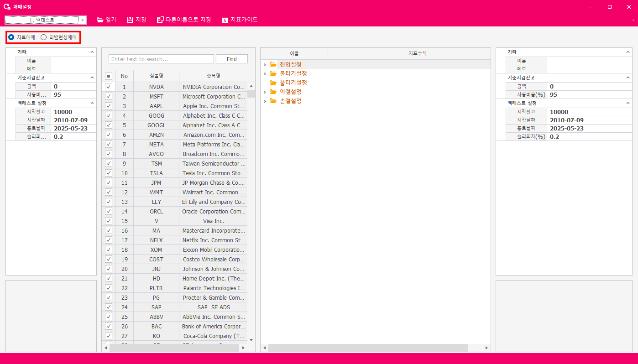
Task: Click 다른이름으로 저장 toolbar item
Action: [184, 20]
